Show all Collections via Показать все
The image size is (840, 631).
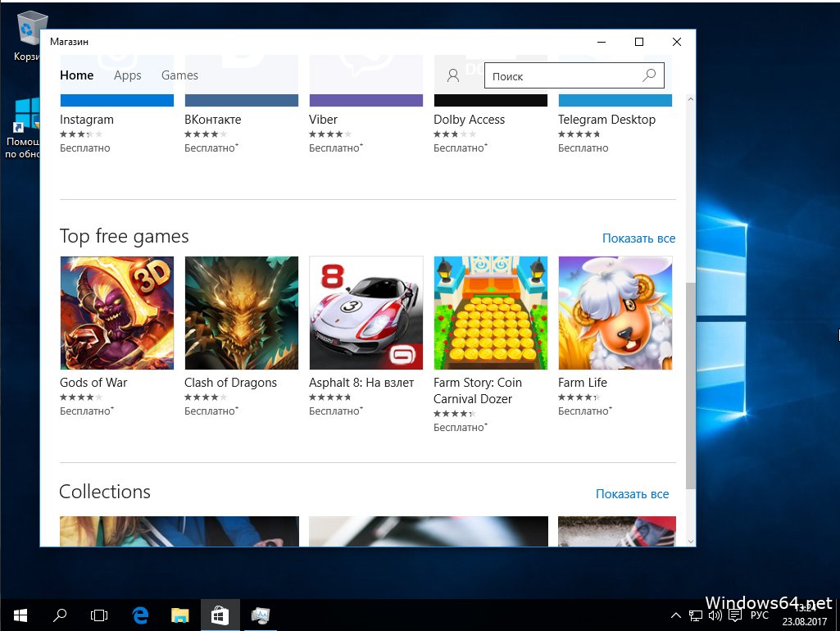tap(632, 494)
